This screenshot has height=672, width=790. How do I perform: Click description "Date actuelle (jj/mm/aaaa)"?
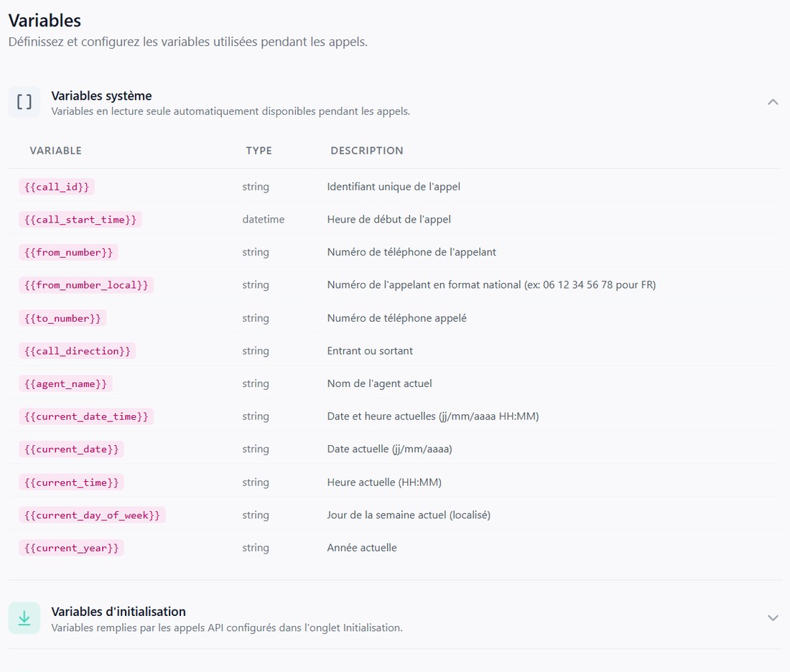click(389, 449)
